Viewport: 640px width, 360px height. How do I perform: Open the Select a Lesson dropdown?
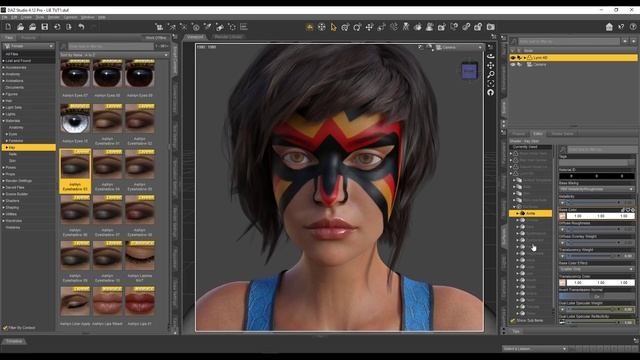(x=535, y=349)
